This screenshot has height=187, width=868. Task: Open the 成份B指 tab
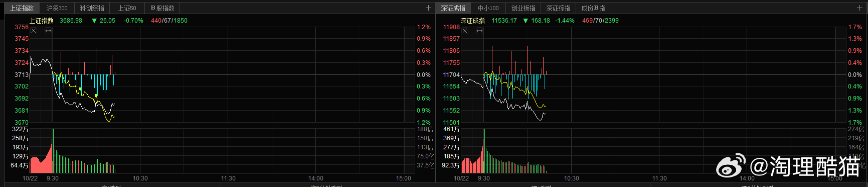(x=594, y=8)
